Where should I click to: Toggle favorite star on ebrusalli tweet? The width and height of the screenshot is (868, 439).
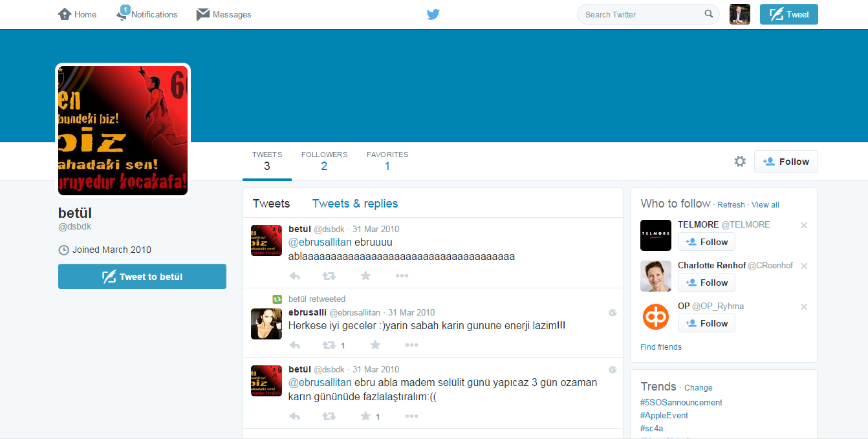coord(375,345)
